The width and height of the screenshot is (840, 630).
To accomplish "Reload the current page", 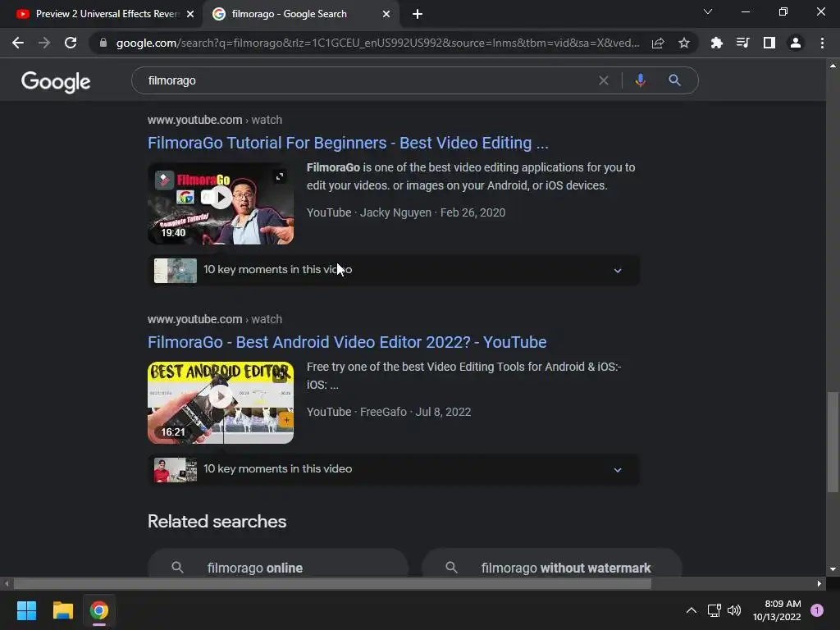I will [x=71, y=43].
